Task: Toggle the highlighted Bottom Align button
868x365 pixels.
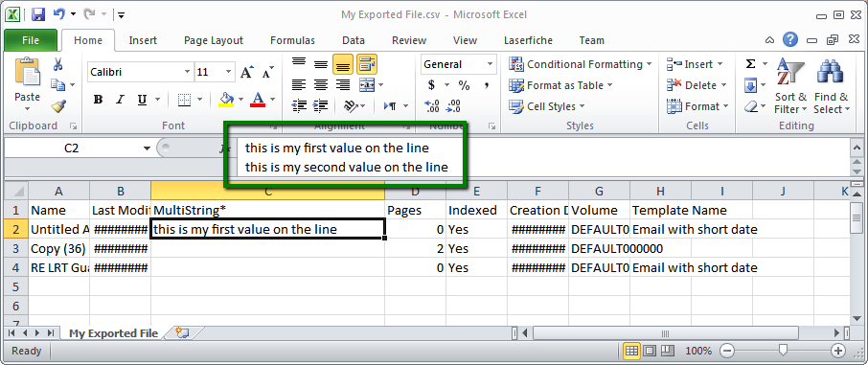Action: point(343,64)
